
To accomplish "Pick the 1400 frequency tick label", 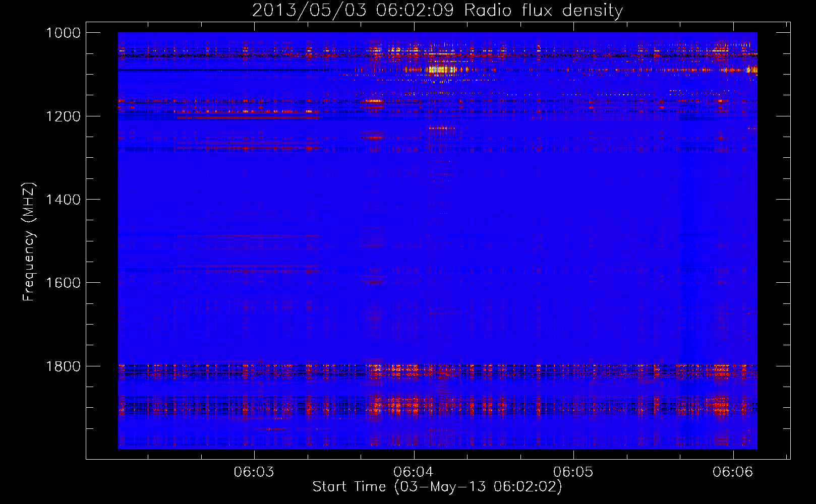I will pos(63,200).
